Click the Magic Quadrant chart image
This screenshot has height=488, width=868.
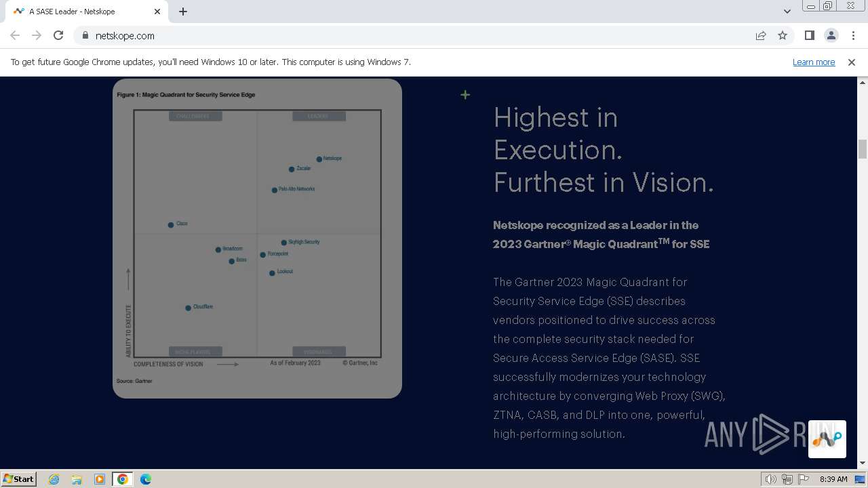[x=257, y=238]
